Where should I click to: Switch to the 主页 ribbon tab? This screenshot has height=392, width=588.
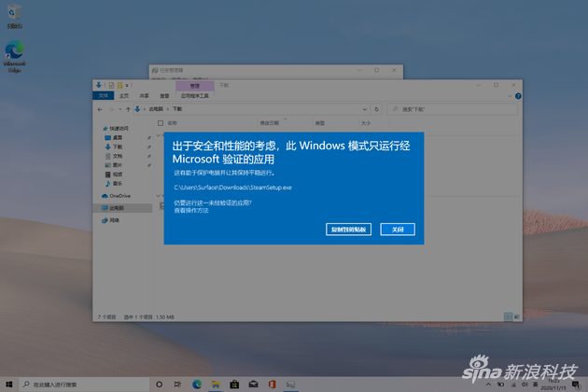coord(124,95)
